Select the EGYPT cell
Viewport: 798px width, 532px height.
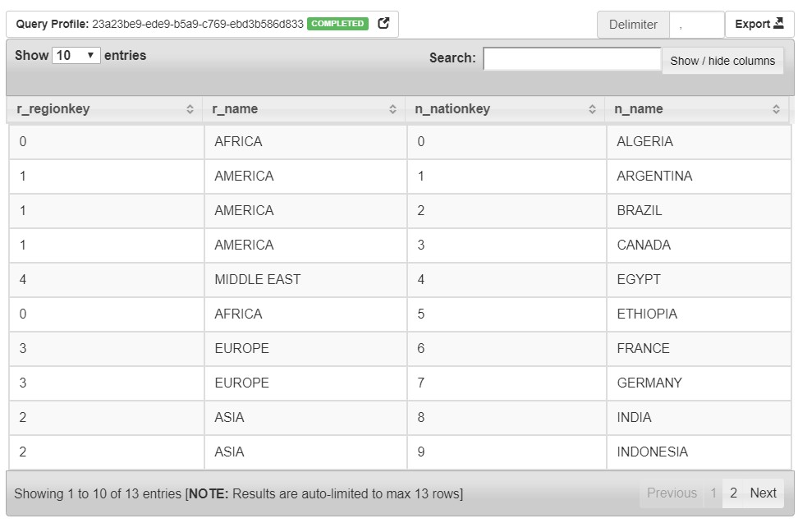click(x=699, y=279)
